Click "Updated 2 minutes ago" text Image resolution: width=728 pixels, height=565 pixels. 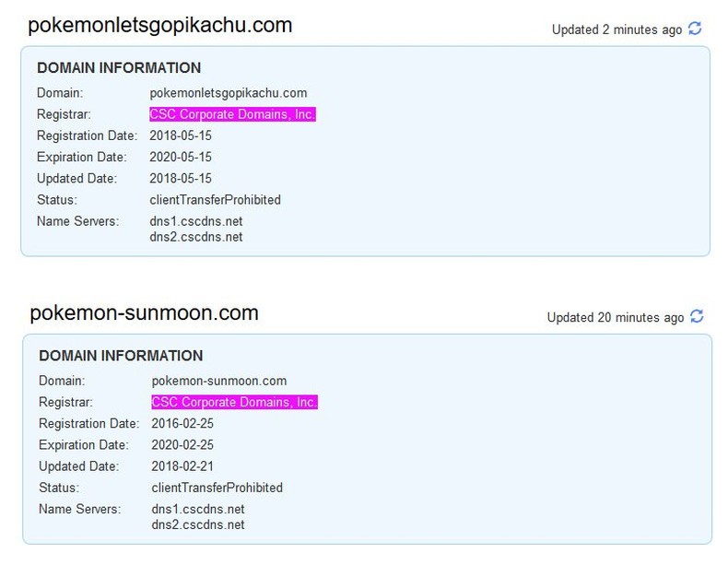click(x=616, y=29)
